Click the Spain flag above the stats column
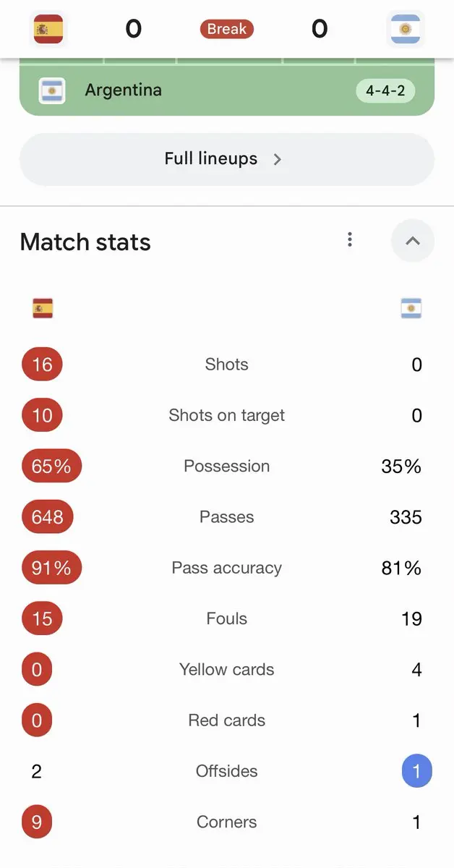Viewport: 454px width, 868px height. [x=43, y=309]
